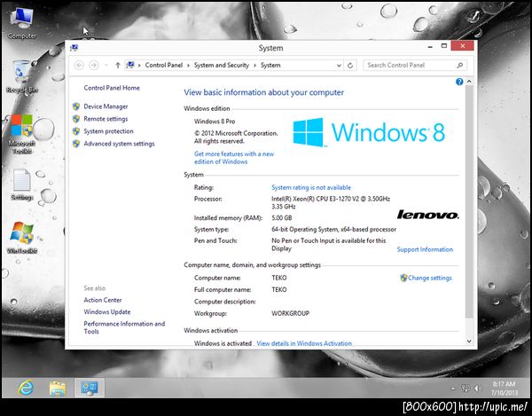Open Device Manager link

click(106, 106)
